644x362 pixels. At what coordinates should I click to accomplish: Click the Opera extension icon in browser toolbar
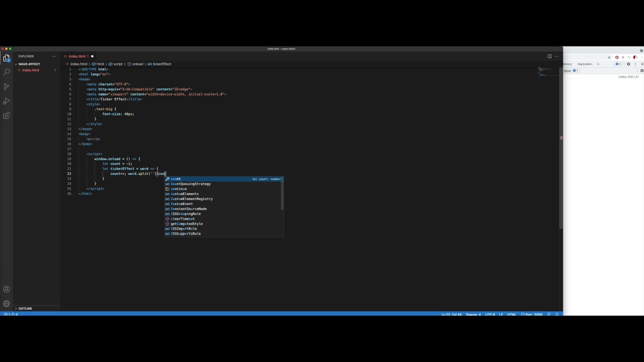click(x=617, y=57)
